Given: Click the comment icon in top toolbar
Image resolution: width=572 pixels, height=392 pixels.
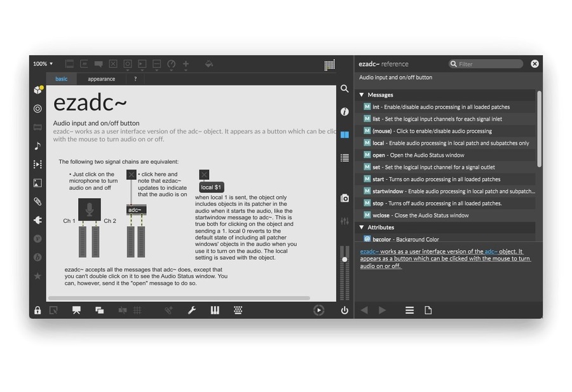Looking at the screenshot, I should click(x=99, y=64).
